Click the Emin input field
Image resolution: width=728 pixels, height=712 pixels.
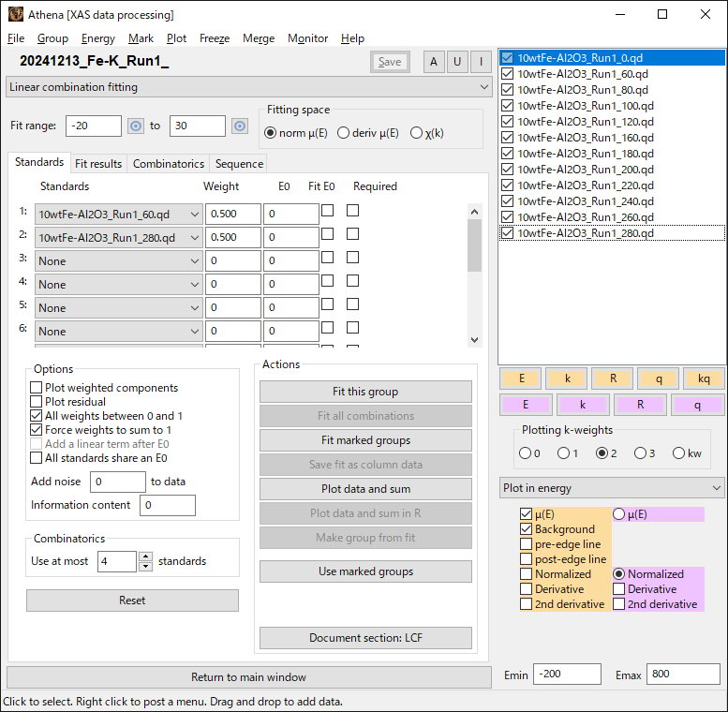click(567, 674)
